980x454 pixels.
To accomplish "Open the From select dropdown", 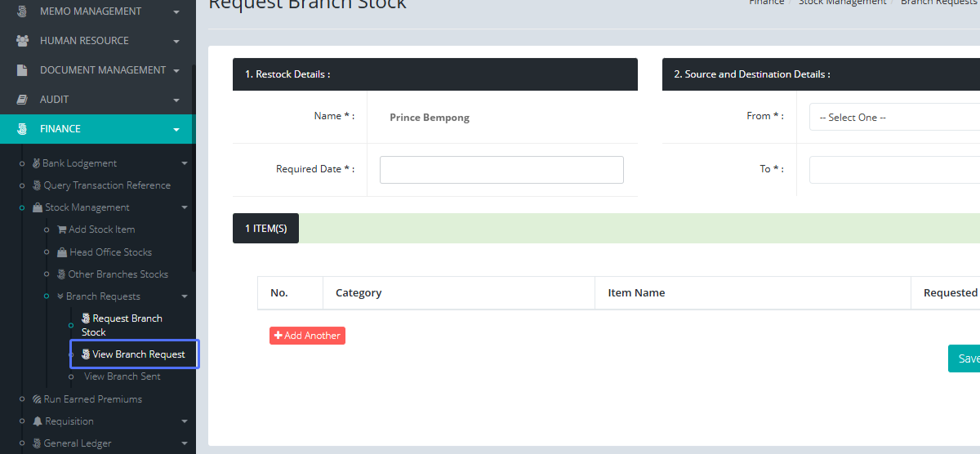I will pos(894,118).
